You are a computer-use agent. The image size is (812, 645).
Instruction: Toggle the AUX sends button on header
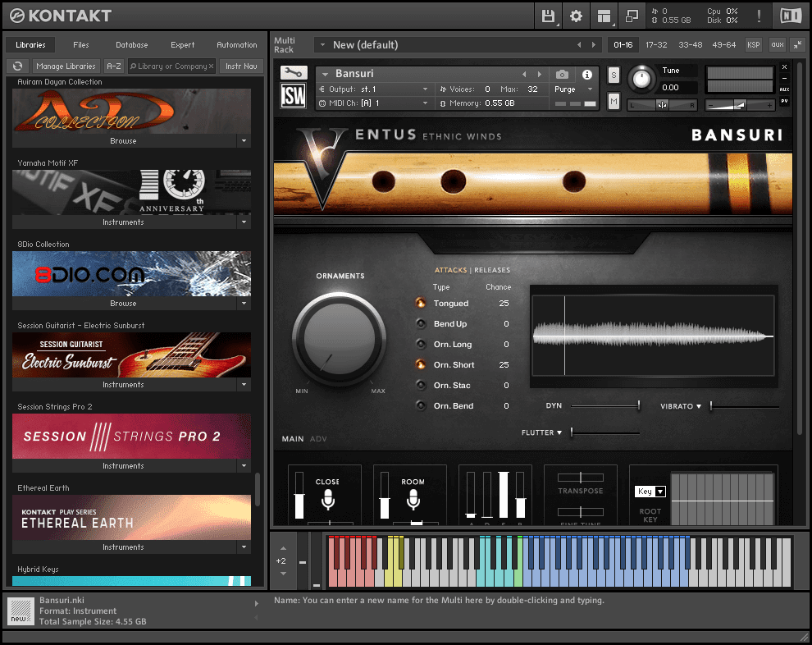pyautogui.click(x=784, y=89)
